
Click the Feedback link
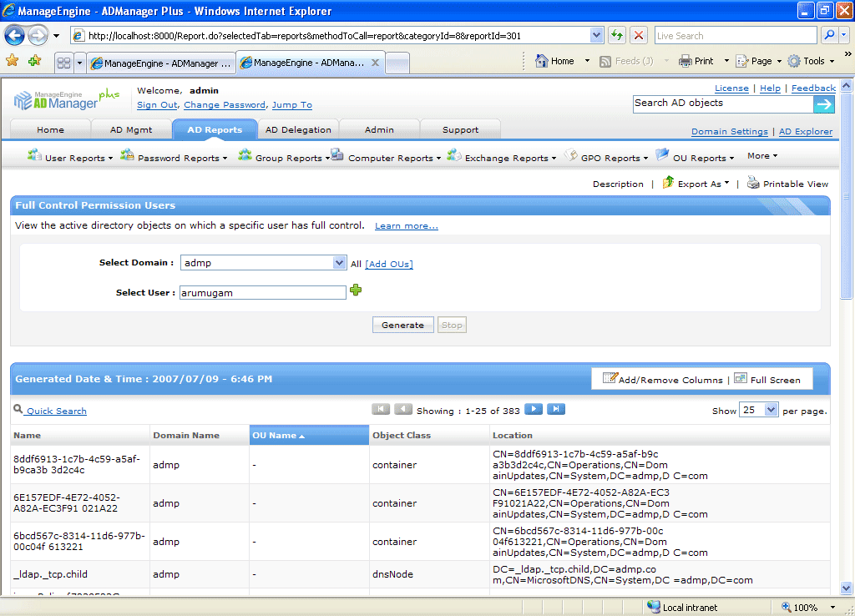(x=813, y=88)
